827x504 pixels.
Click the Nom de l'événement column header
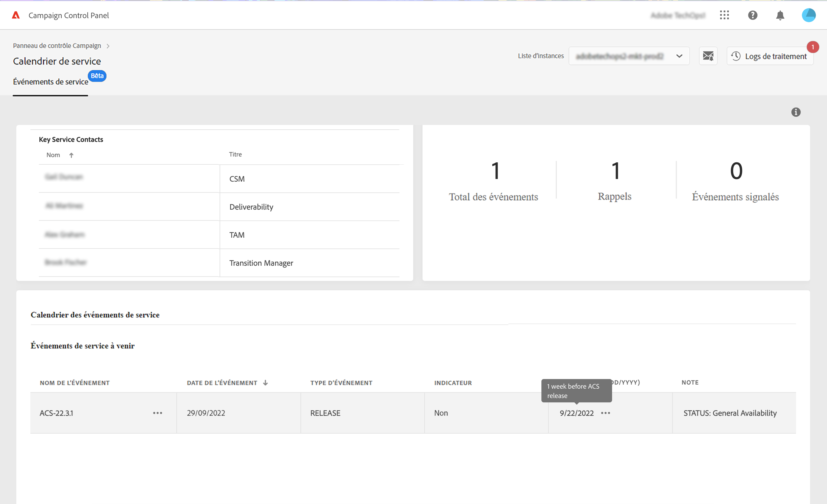click(x=74, y=383)
